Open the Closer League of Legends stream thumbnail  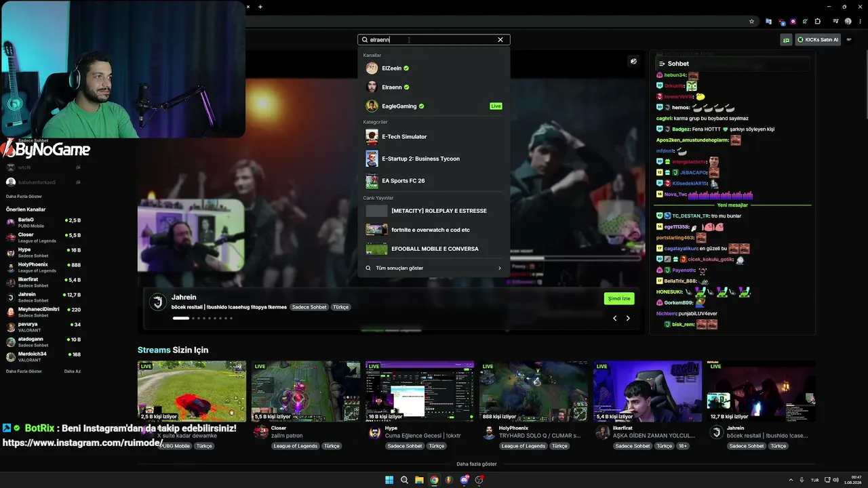[306, 391]
